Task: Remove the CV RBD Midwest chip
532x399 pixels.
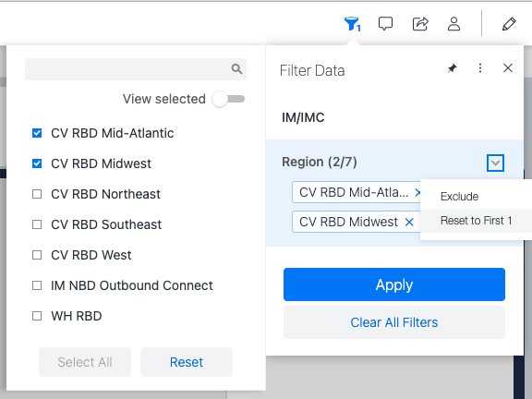Action: pos(409,223)
